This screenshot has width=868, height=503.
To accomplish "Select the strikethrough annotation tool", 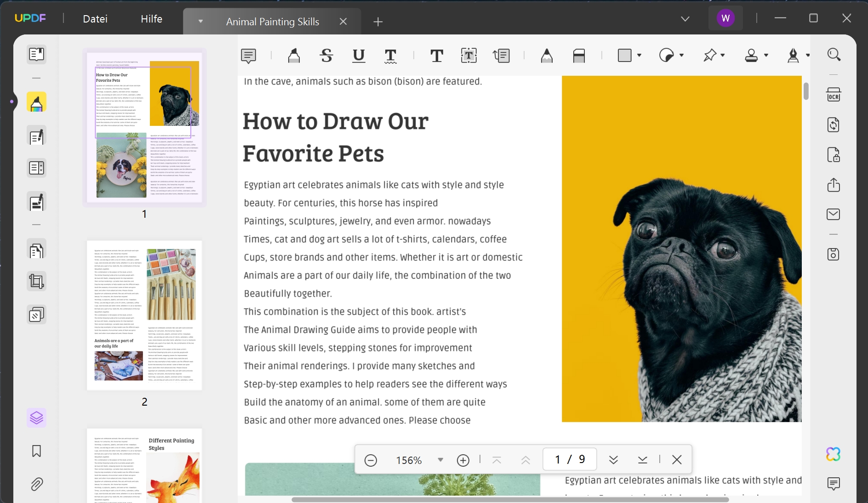I will coord(326,56).
